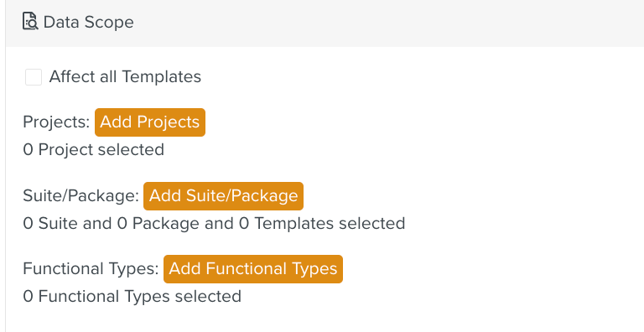This screenshot has width=644, height=332.
Task: Open the Add Suite/Package dialog
Action: point(223,196)
